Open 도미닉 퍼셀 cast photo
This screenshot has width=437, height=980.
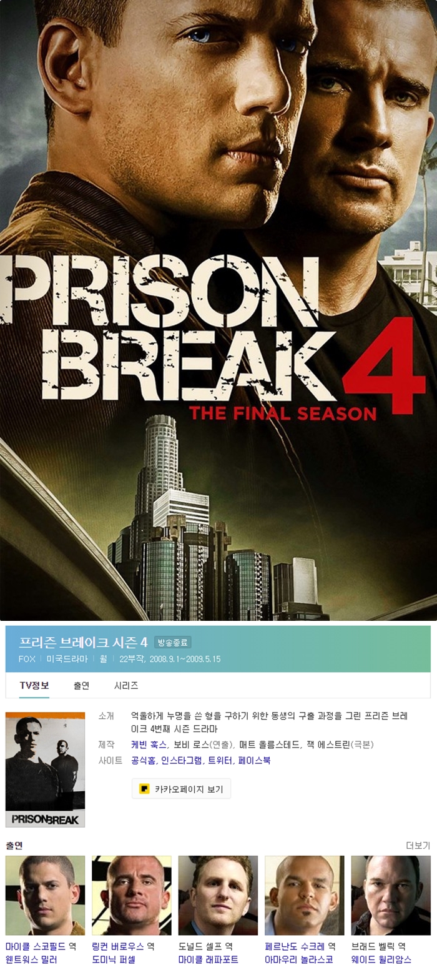click(x=131, y=895)
